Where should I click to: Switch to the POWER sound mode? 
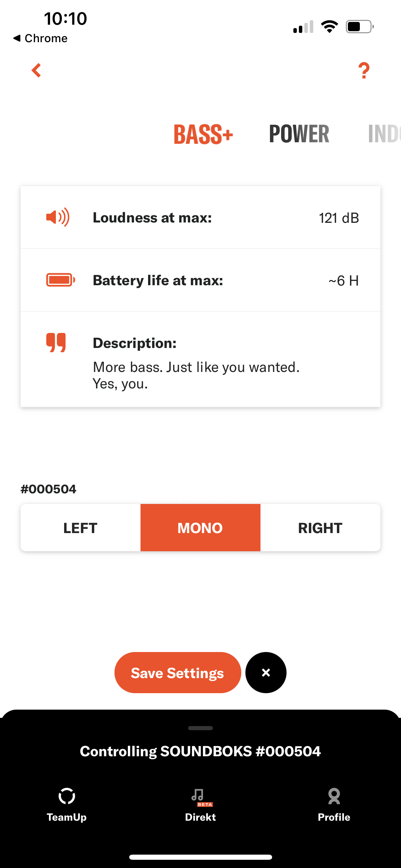(x=299, y=134)
